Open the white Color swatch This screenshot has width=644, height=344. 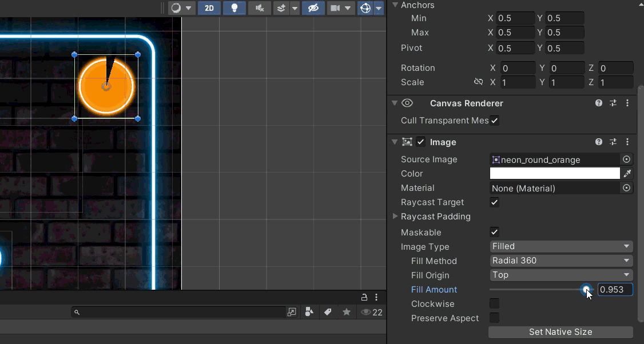[x=554, y=173]
